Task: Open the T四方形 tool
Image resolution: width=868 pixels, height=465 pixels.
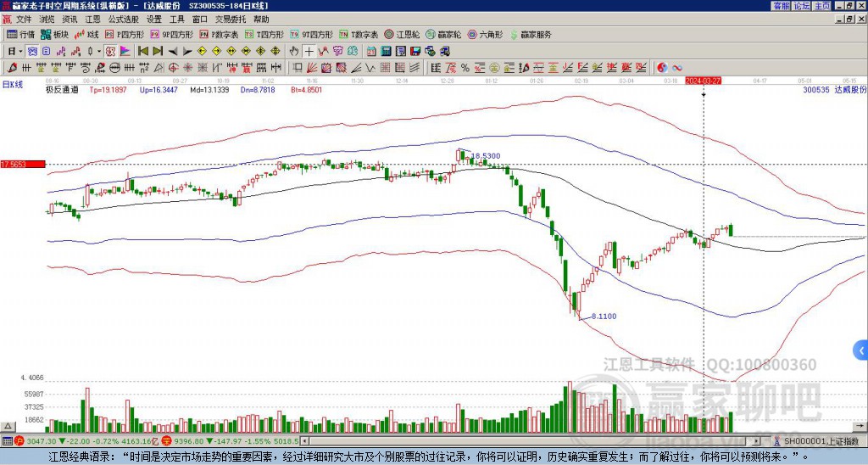Action: (264, 34)
